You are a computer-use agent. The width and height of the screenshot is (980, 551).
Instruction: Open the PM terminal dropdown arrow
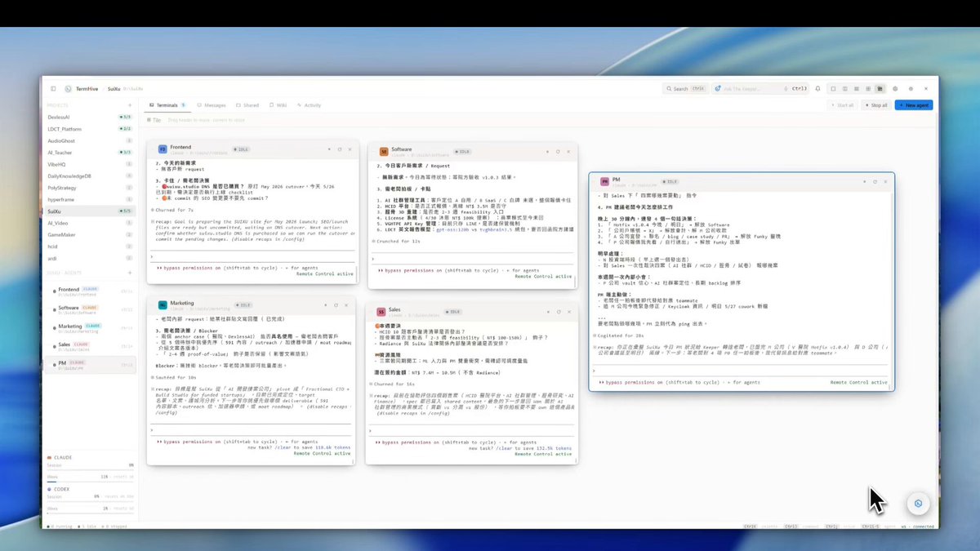[x=865, y=181]
